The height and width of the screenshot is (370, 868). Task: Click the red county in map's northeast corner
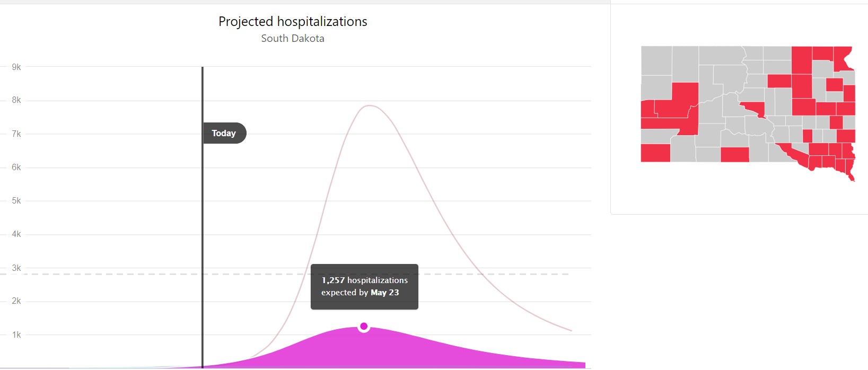tap(843, 57)
